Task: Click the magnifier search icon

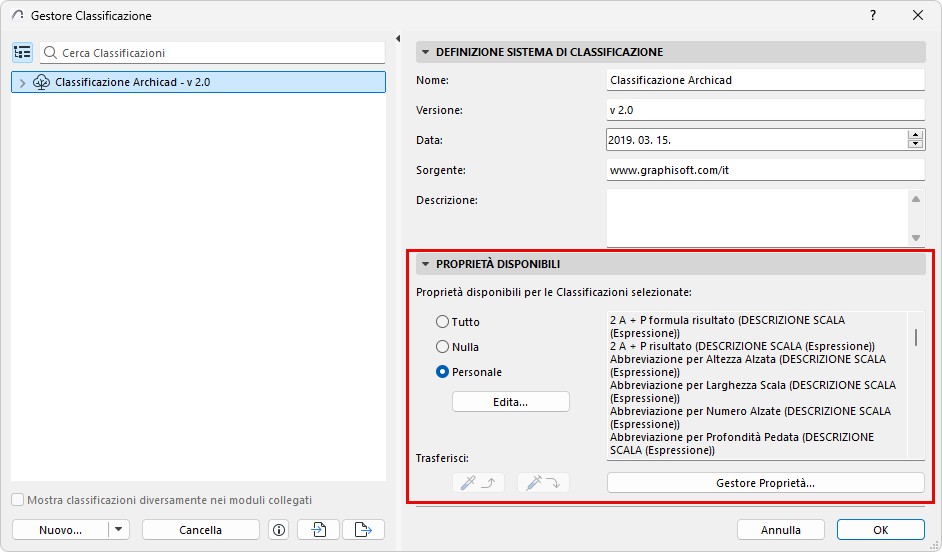Action: [x=51, y=53]
